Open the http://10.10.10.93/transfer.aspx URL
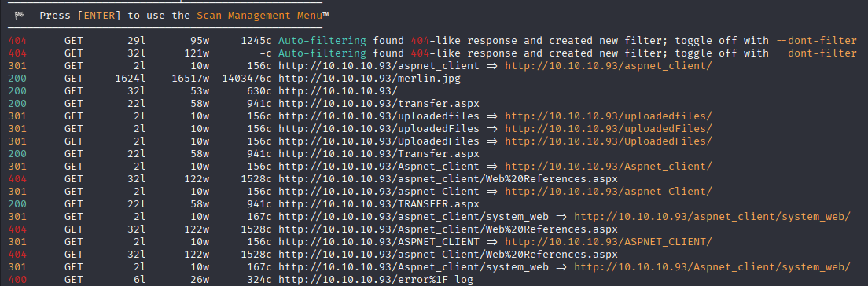This screenshot has height=286, width=868. [379, 104]
